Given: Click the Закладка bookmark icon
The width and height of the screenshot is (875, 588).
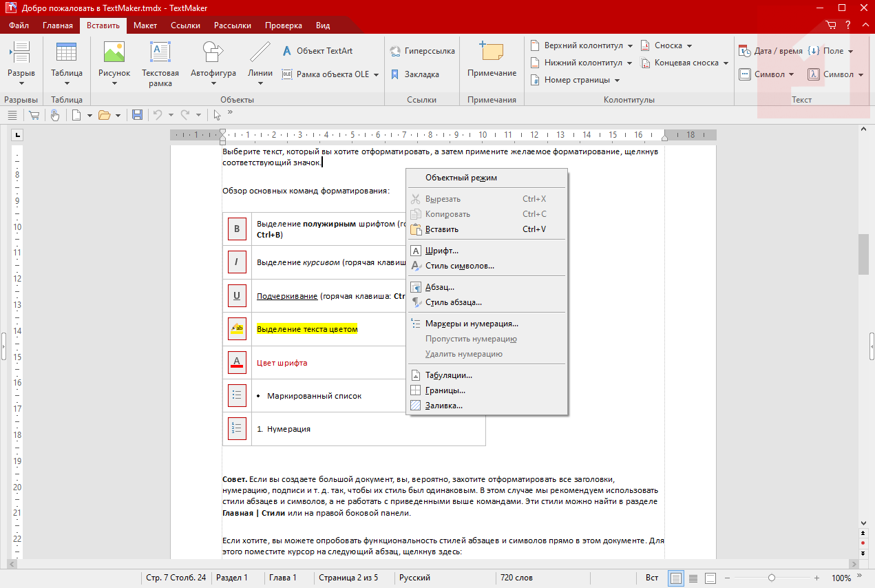Looking at the screenshot, I should (x=395, y=74).
